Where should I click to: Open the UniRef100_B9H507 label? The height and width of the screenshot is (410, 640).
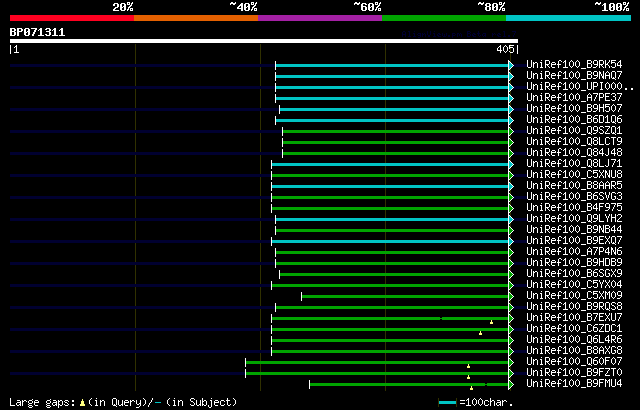point(574,109)
